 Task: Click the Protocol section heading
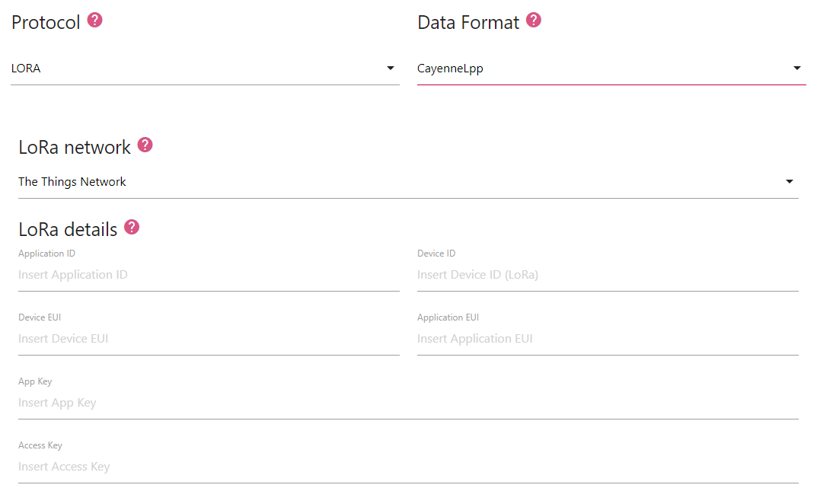tap(46, 23)
